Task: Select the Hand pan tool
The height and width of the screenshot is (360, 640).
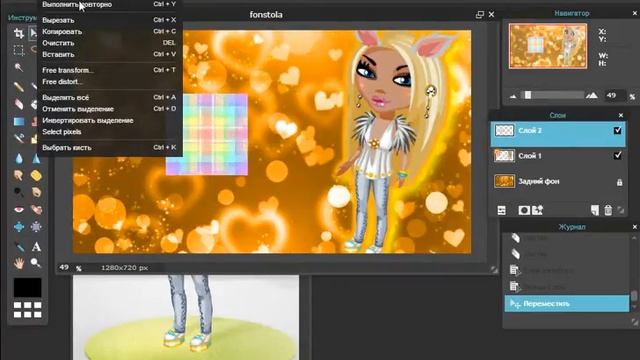Action: pos(19,263)
